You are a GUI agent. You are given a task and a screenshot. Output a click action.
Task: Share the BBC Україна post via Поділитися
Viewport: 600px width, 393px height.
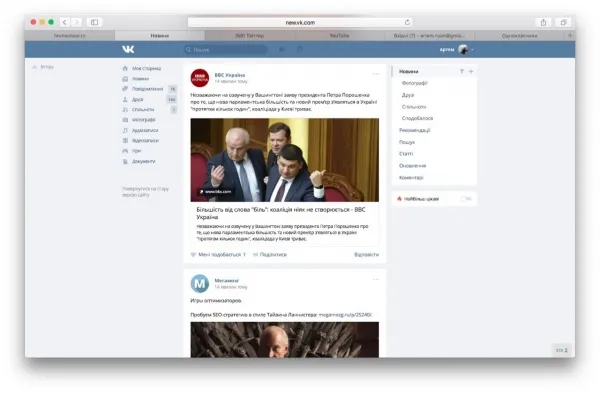coord(270,254)
